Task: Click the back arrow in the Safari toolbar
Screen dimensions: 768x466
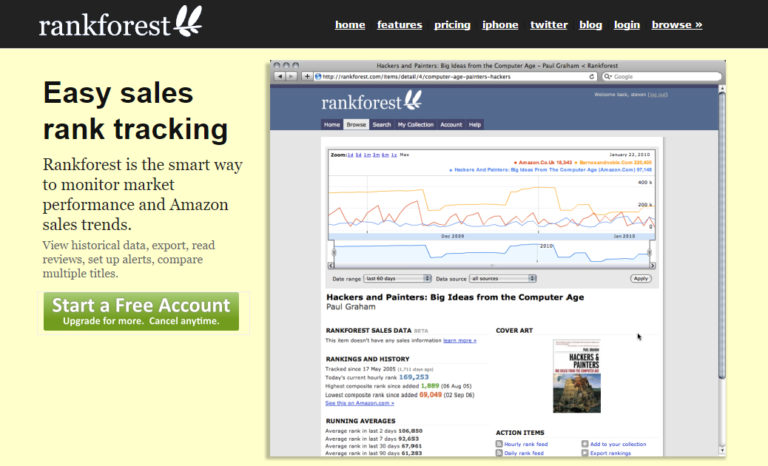Action: click(280, 76)
